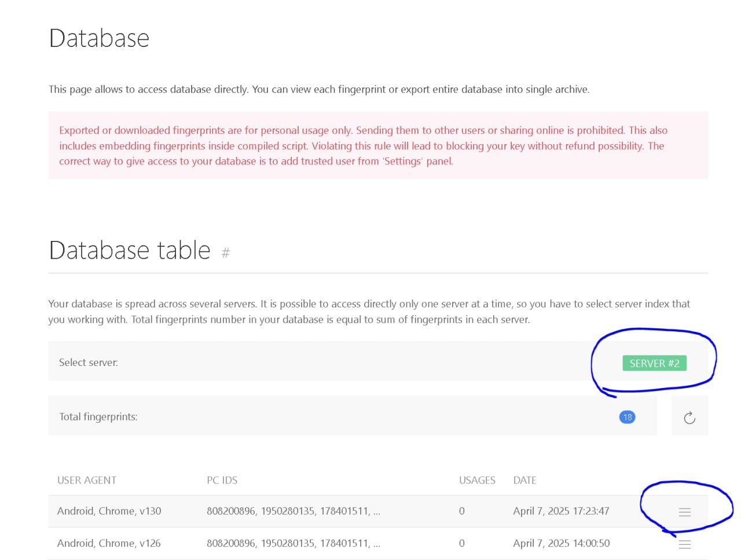This screenshot has height=560, width=741.
Task: Click the PC IDS column header
Action: pos(222,480)
